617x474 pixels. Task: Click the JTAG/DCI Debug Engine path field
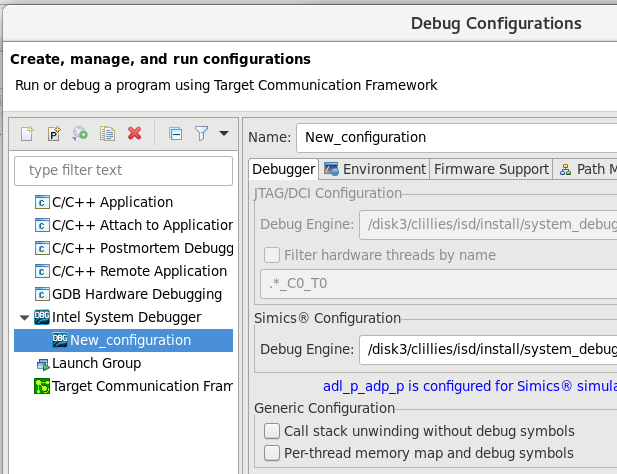[488, 225]
